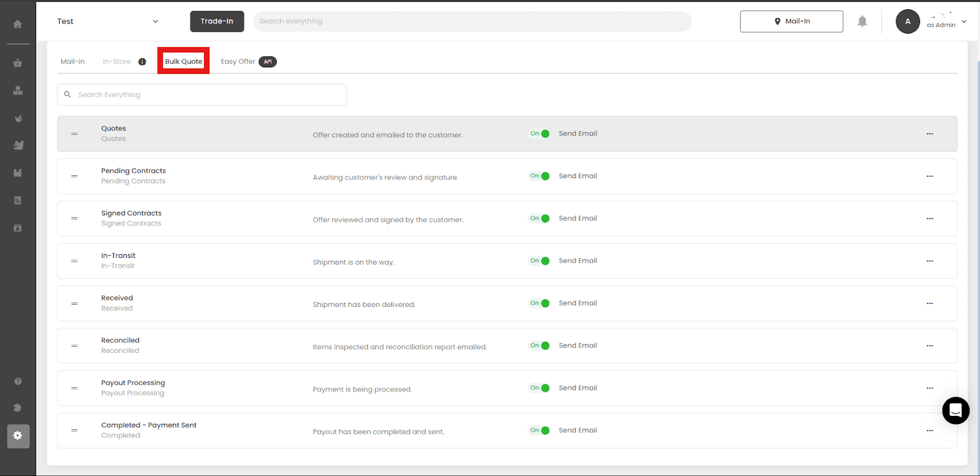Viewport: 980px width, 476px height.
Task: Open more options for In-Transit row
Action: pos(930,261)
